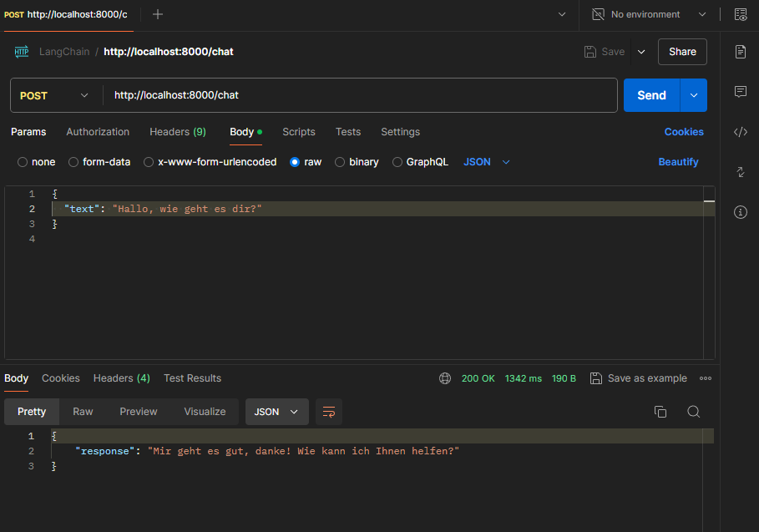Click the request URL input field
Image resolution: width=759 pixels, height=532 pixels.
coord(359,95)
